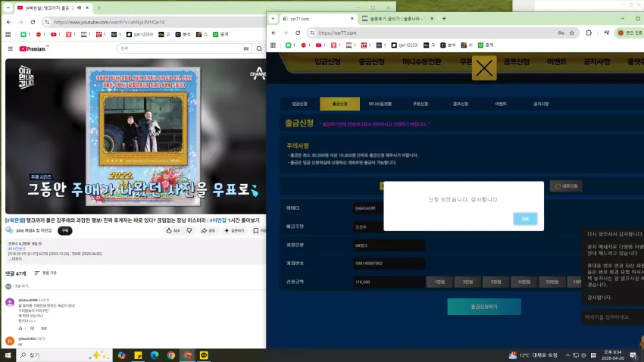Viewport: 644px width, 362px height.
Task: Select the highlighted 출금신청 sub-tab
Action: point(339,104)
